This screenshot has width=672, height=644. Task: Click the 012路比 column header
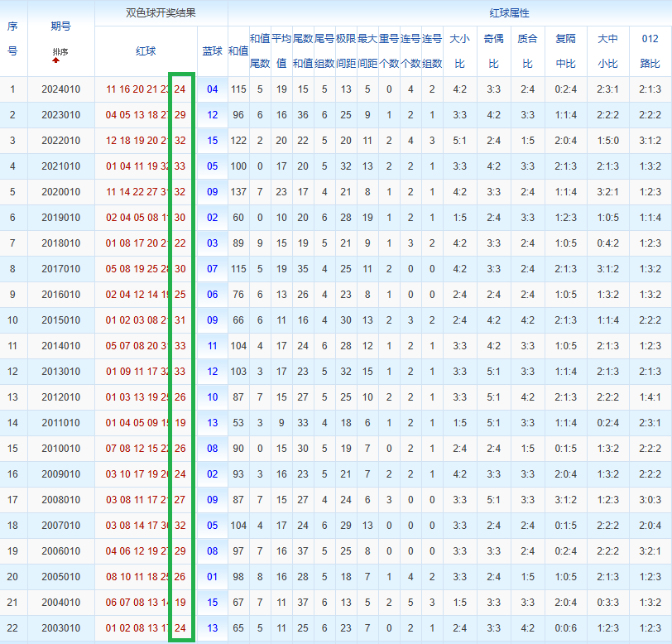650,51
